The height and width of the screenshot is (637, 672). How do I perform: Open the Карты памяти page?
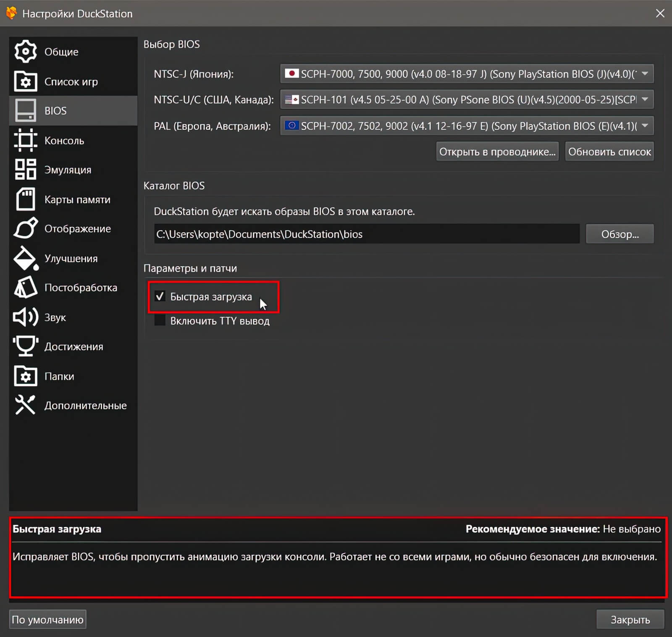pos(73,199)
